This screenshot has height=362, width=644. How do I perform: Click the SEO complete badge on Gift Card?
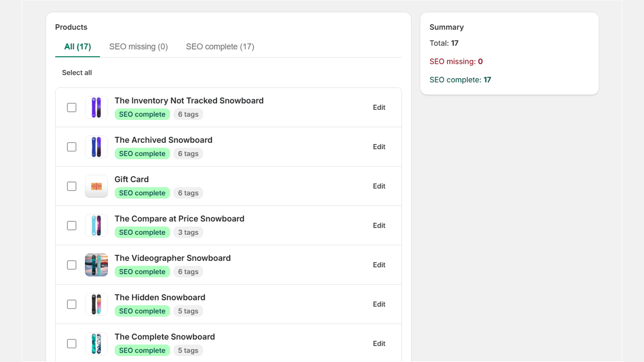(142, 193)
